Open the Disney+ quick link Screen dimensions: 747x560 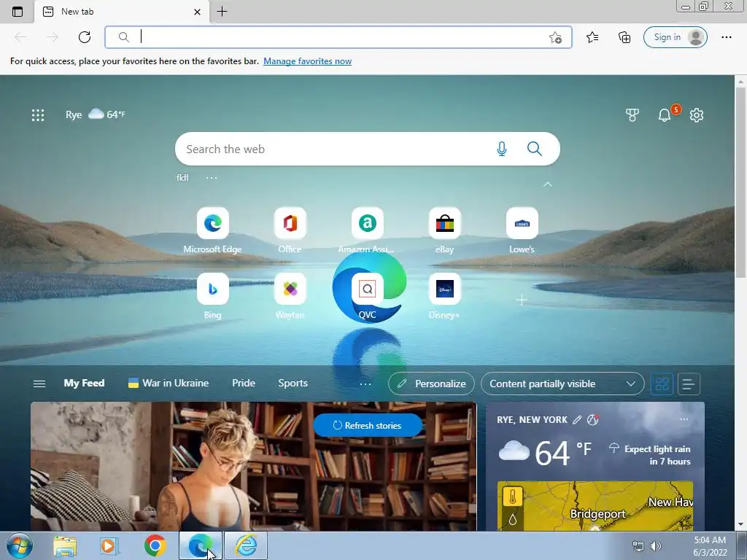click(x=444, y=296)
